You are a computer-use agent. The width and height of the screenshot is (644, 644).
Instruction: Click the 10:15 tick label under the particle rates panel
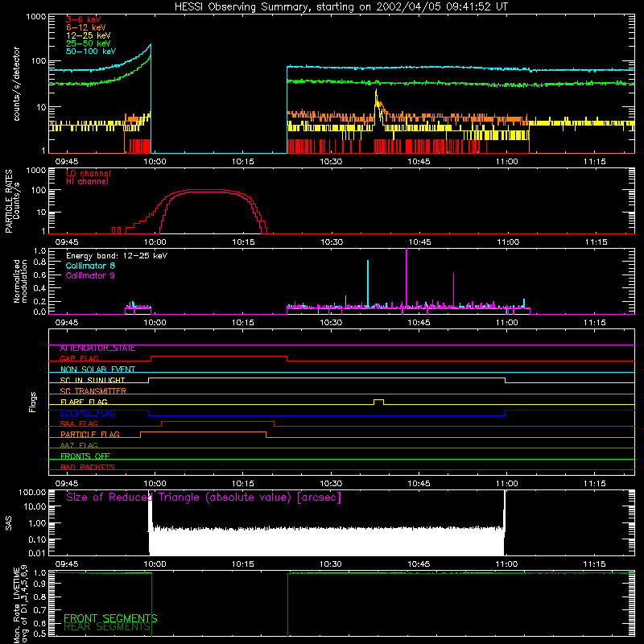click(x=243, y=242)
